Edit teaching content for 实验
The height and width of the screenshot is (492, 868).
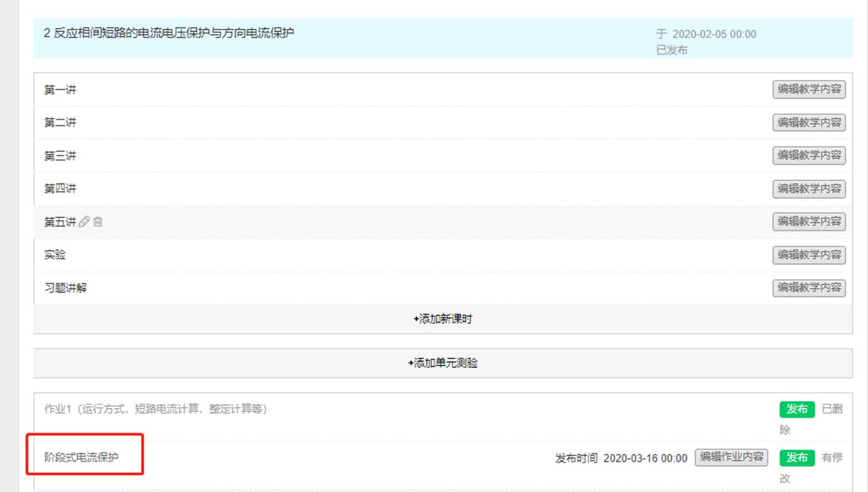coord(809,255)
